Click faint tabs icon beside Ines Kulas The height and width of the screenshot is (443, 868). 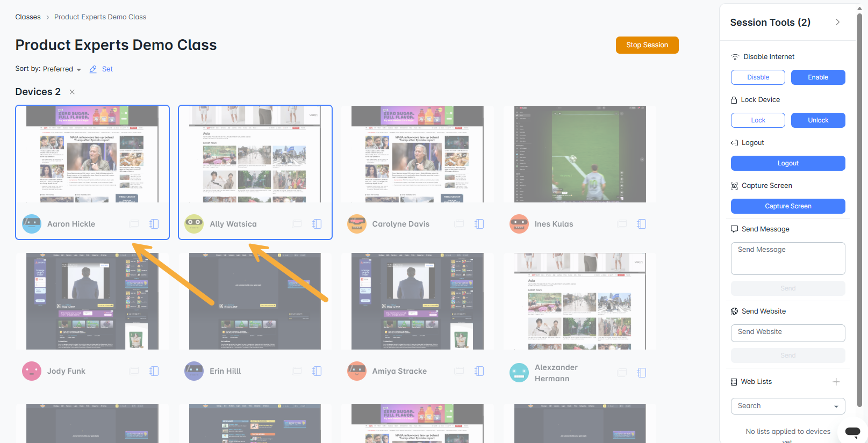tap(622, 224)
